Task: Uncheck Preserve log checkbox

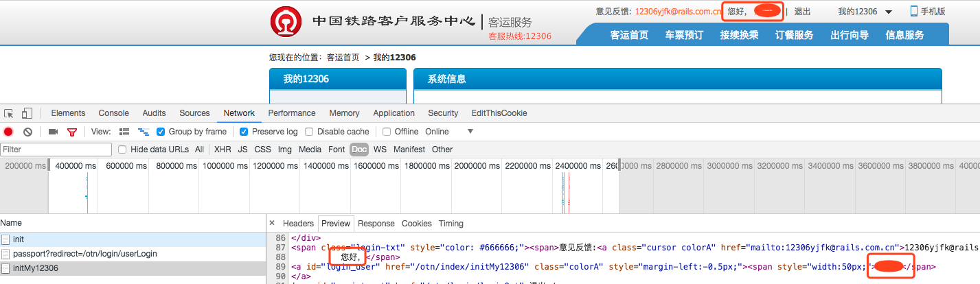Action: (x=244, y=132)
